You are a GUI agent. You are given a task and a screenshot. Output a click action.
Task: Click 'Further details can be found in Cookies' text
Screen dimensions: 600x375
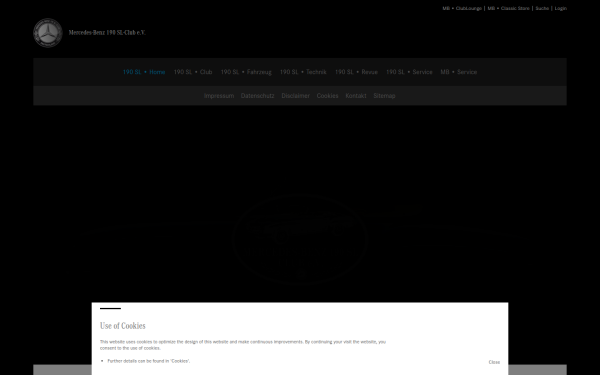tap(148, 361)
